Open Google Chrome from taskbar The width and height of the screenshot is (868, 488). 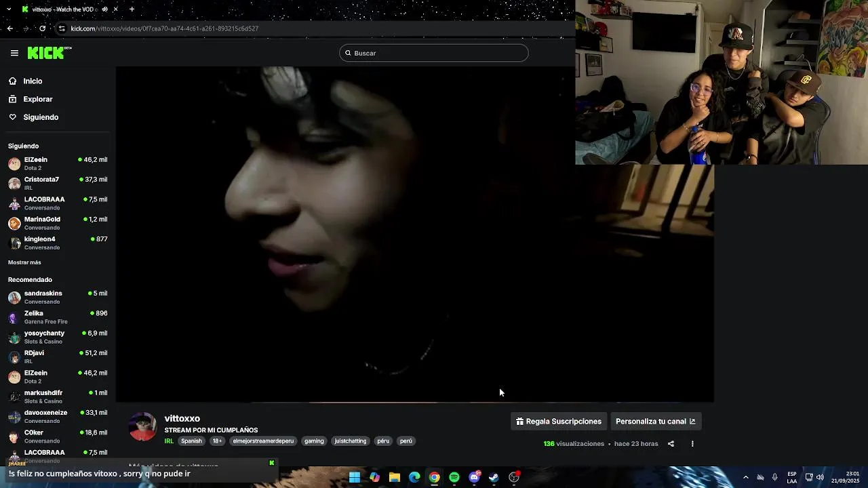coord(434,477)
